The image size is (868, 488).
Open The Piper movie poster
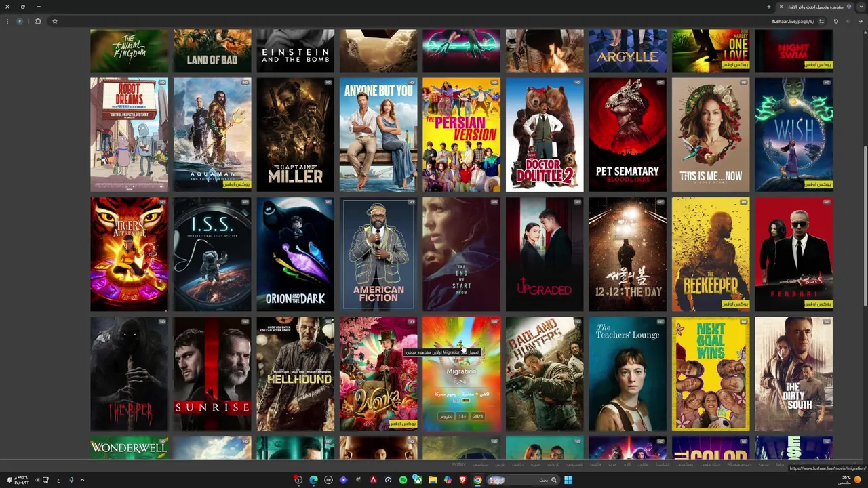(130, 374)
